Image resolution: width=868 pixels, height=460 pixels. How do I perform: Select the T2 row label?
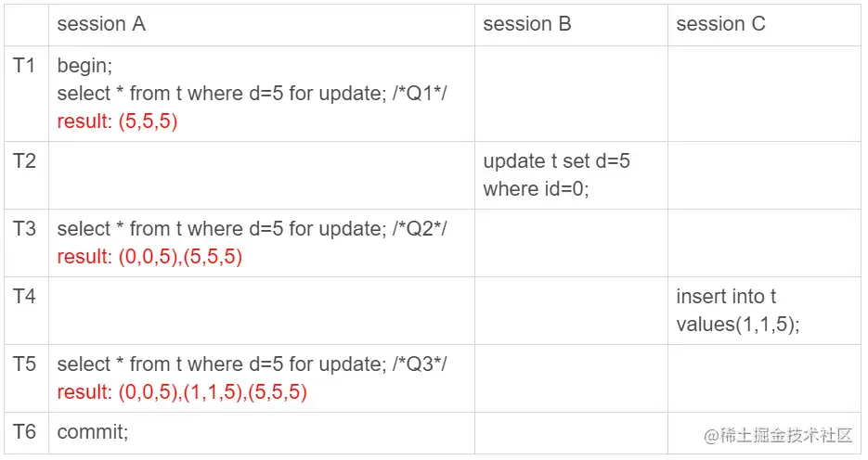click(24, 160)
